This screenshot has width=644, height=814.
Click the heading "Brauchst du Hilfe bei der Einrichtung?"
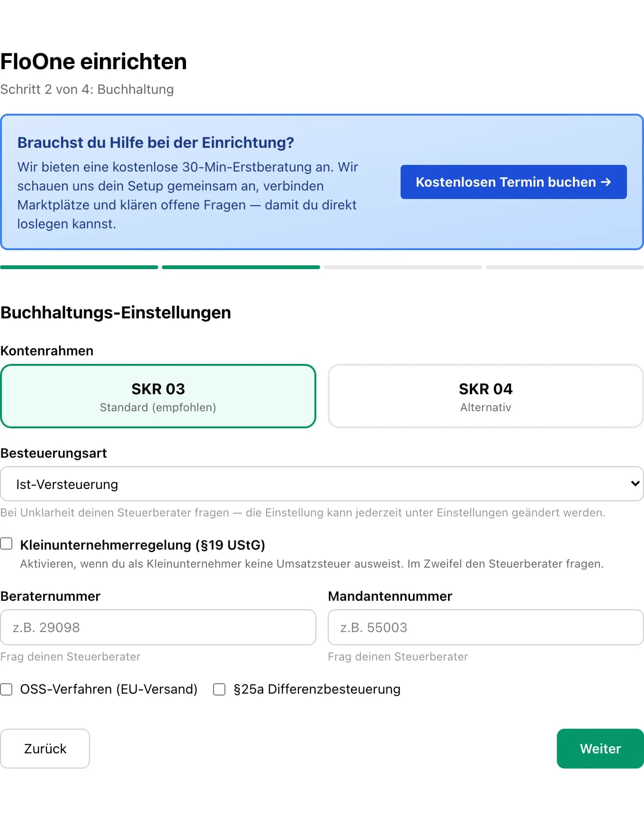[x=156, y=143]
